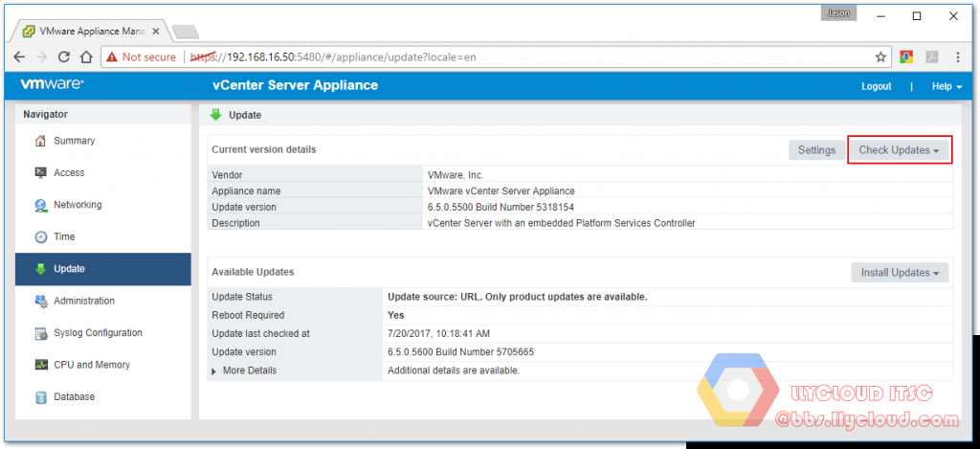
Task: Click the Summary house icon in Navigator
Action: (40, 142)
